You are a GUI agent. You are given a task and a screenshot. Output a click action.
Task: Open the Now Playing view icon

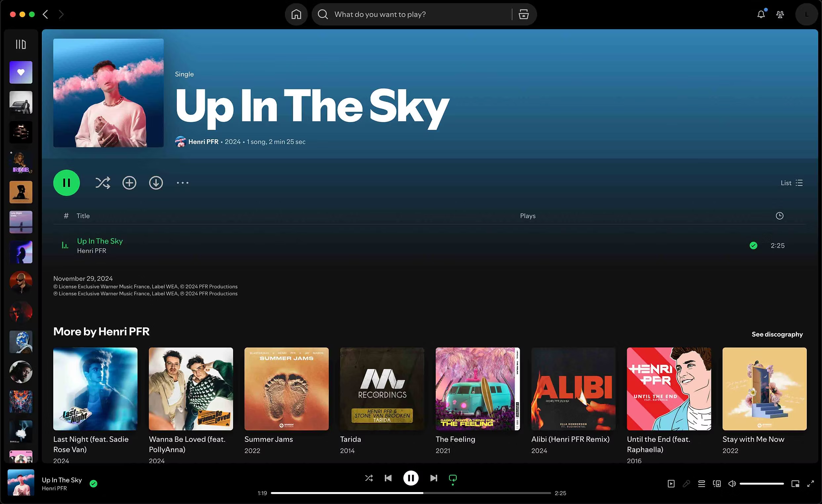[671, 483]
